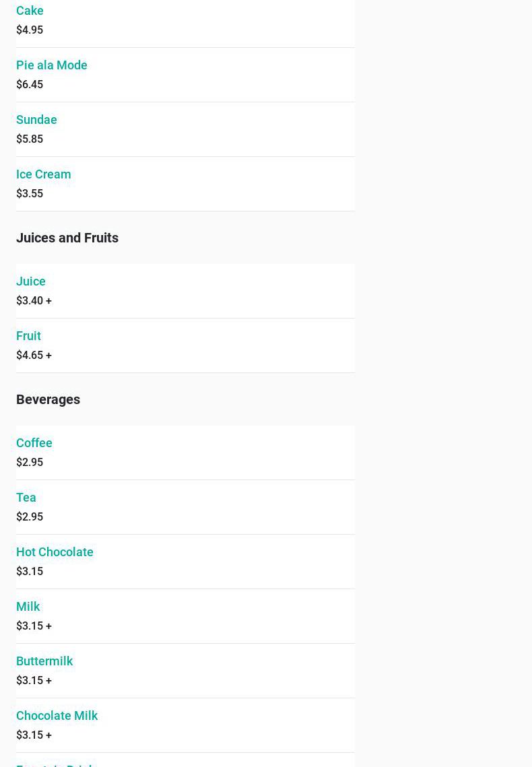Select Pie ala Mode item
This screenshot has height=767, width=532.
pos(52,65)
